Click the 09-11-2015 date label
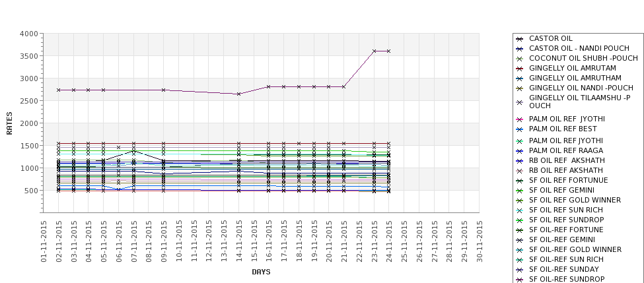 click(x=163, y=241)
